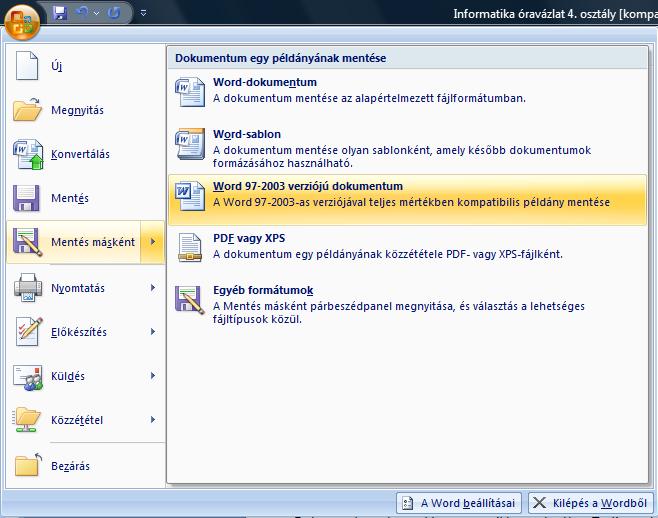Expand the Közzététel submenu arrow
The width and height of the screenshot is (658, 518).
[x=153, y=420]
